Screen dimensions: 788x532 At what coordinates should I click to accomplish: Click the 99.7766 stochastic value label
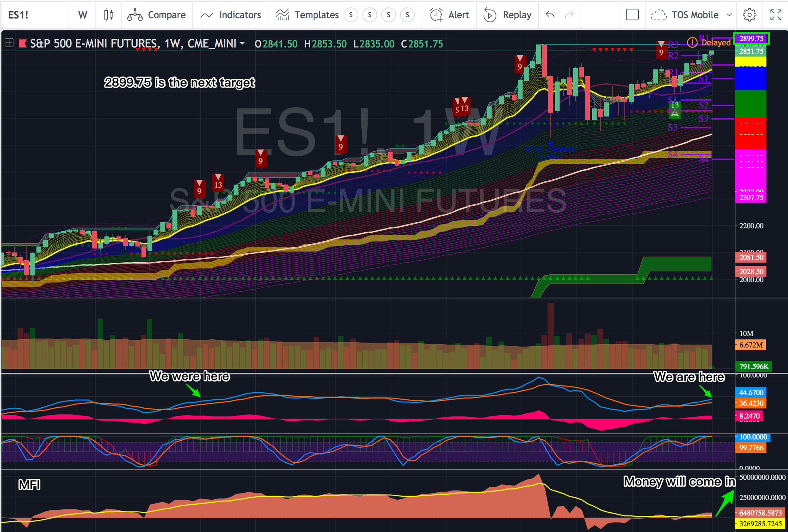pos(751,448)
